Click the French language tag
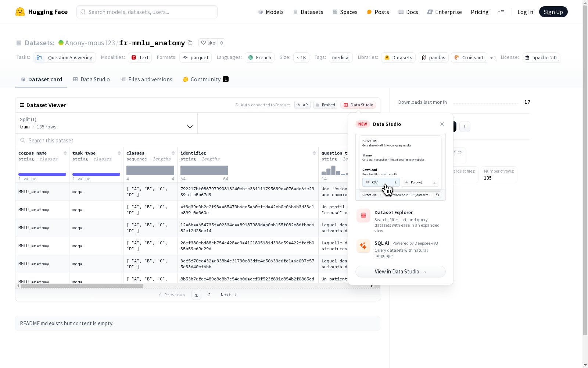 (260, 57)
